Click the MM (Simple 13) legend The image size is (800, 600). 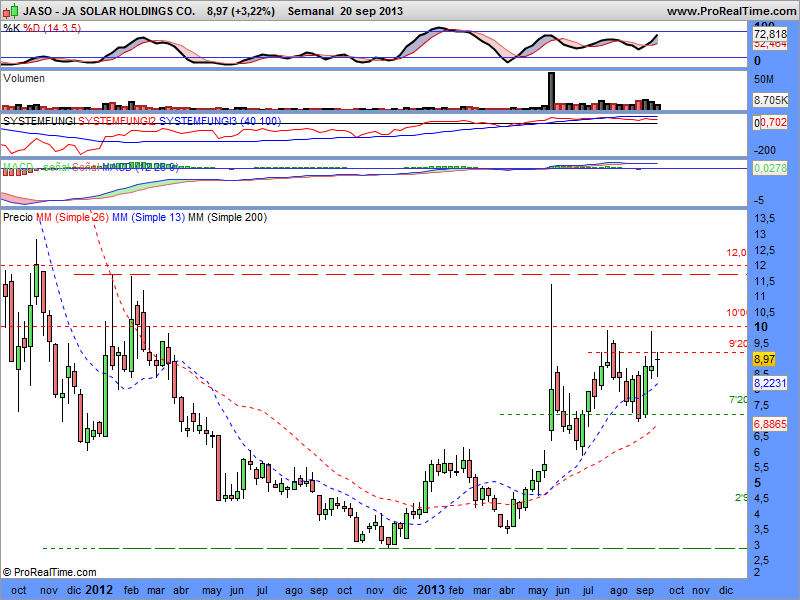(148, 217)
